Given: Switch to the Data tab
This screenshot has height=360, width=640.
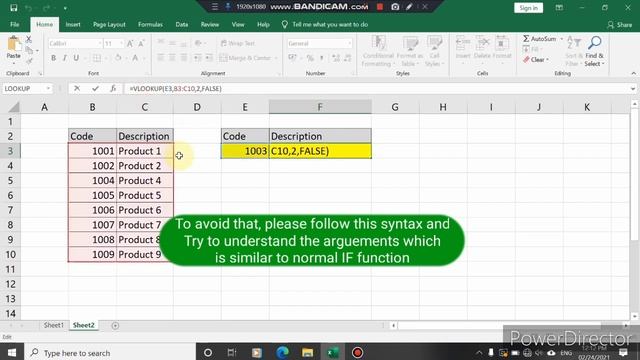Looking at the screenshot, I should (182, 24).
